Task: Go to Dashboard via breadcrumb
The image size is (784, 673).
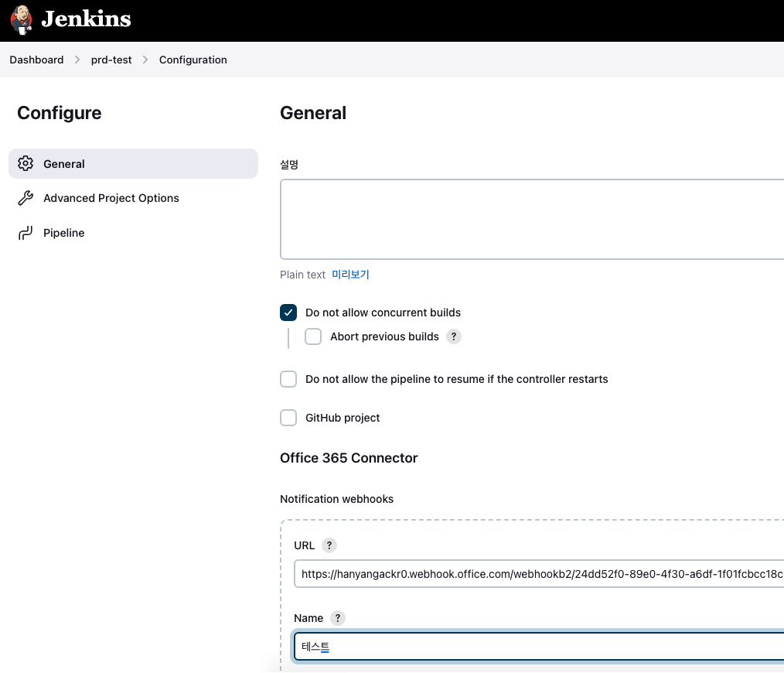Action: pos(36,60)
